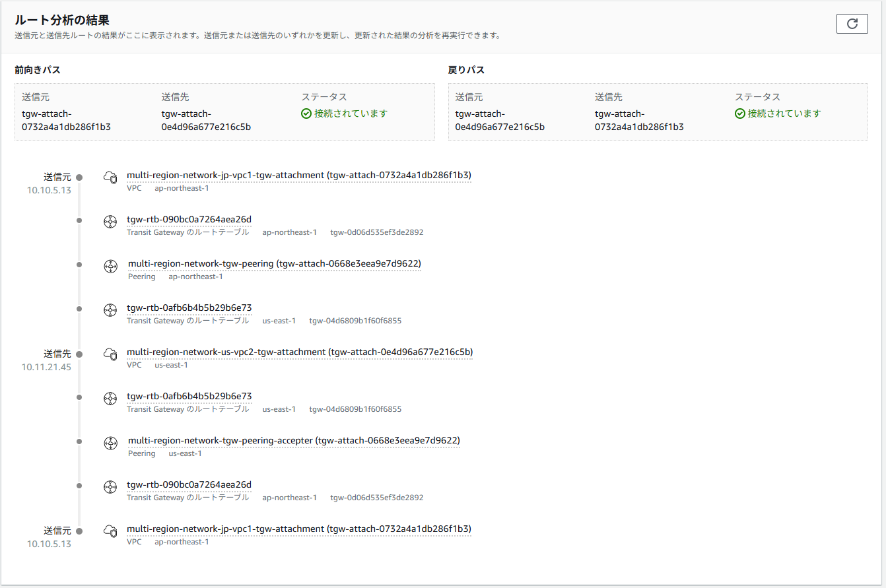Open multi-region-network-tgw-peering-accepter attachment link
The image size is (886, 588).
pyautogui.click(x=294, y=441)
